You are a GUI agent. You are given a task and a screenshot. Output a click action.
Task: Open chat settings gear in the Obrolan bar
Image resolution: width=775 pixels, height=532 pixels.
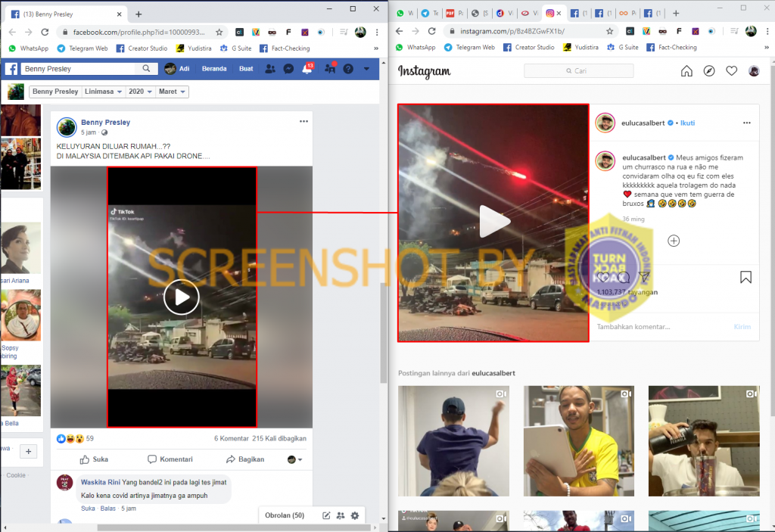point(355,515)
